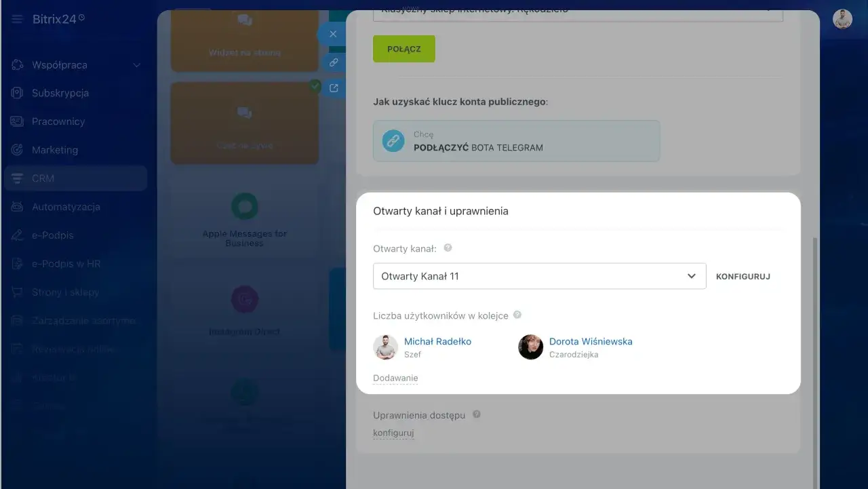This screenshot has width=868, height=489.
Task: Click the green POŁĄCZ button
Action: 404,49
